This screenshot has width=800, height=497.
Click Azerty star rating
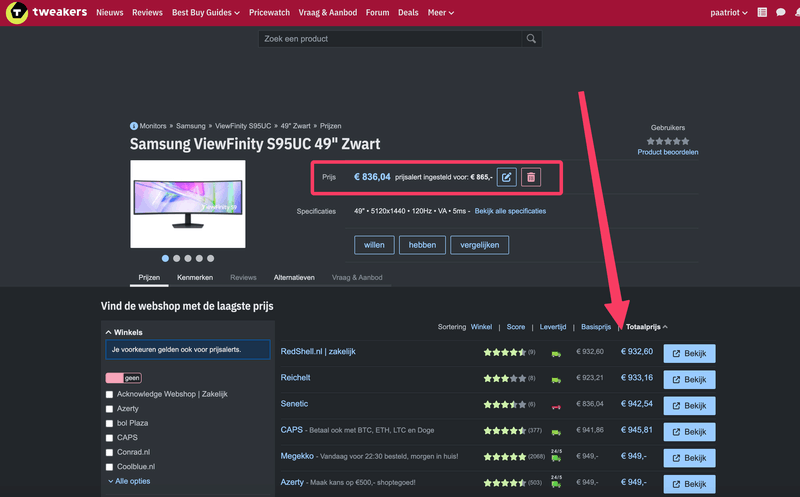(505, 483)
